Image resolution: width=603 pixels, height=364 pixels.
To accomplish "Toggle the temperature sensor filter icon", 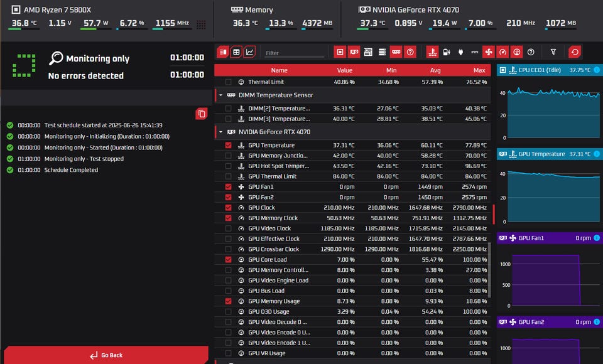I will (432, 52).
